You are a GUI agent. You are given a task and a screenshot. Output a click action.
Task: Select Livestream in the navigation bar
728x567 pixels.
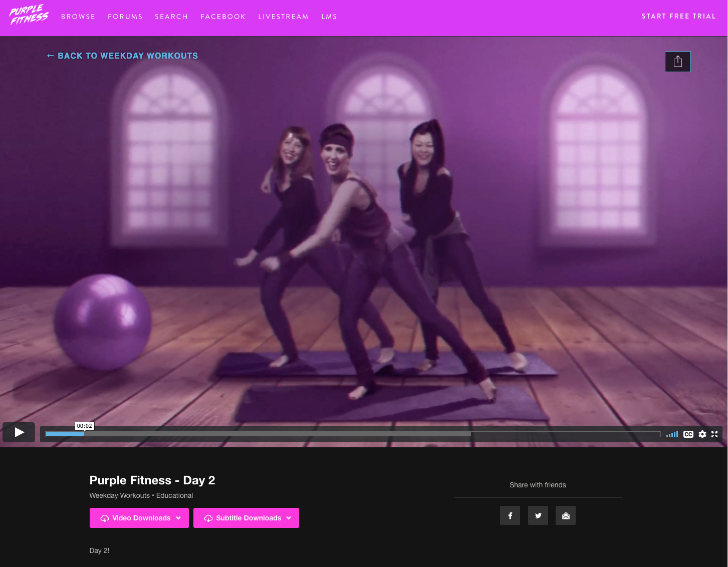click(x=284, y=17)
